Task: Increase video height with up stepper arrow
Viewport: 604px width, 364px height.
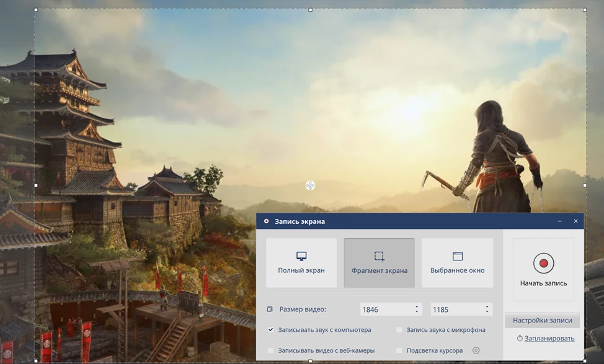Action: click(x=487, y=307)
